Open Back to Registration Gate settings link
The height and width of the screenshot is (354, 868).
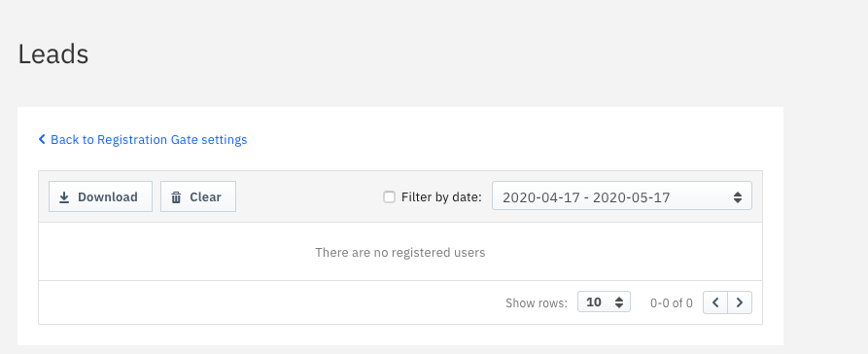[x=143, y=140]
